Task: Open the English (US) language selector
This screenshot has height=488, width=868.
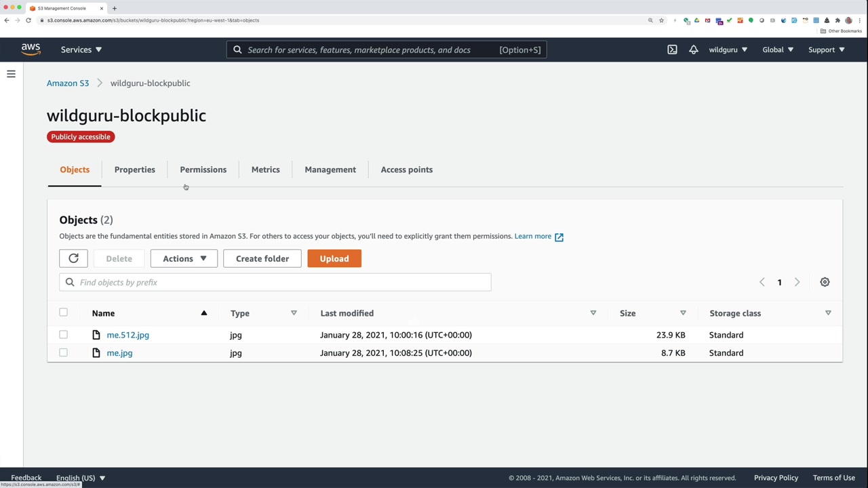Action: (x=81, y=478)
